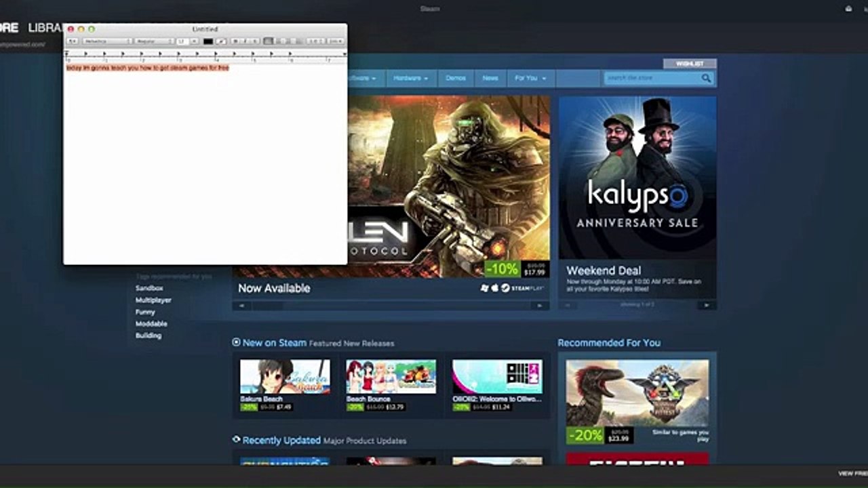Screen dimensions: 868x488
Task: Open the Library tab in Steam
Action: point(45,28)
